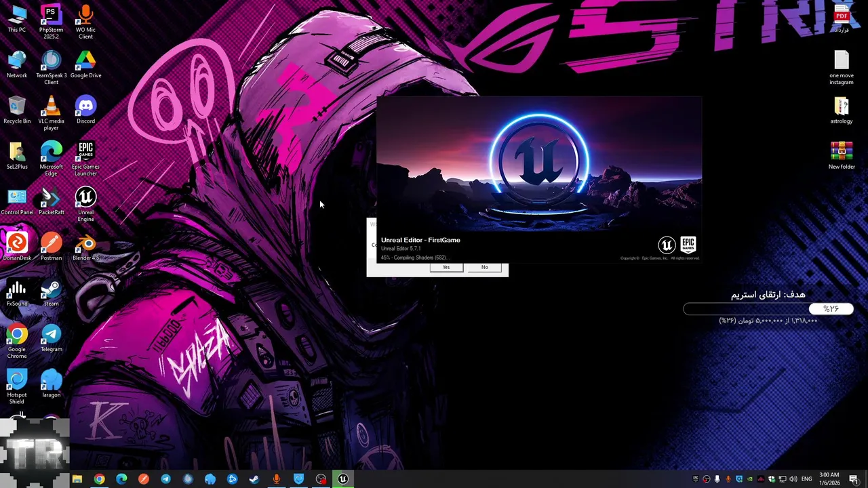Open Hotspot Shield taskbar icon
The width and height of the screenshot is (868, 488).
tap(298, 479)
